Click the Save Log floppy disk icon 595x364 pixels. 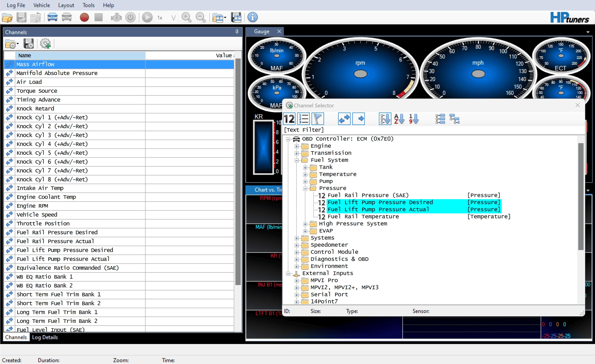(x=21, y=18)
